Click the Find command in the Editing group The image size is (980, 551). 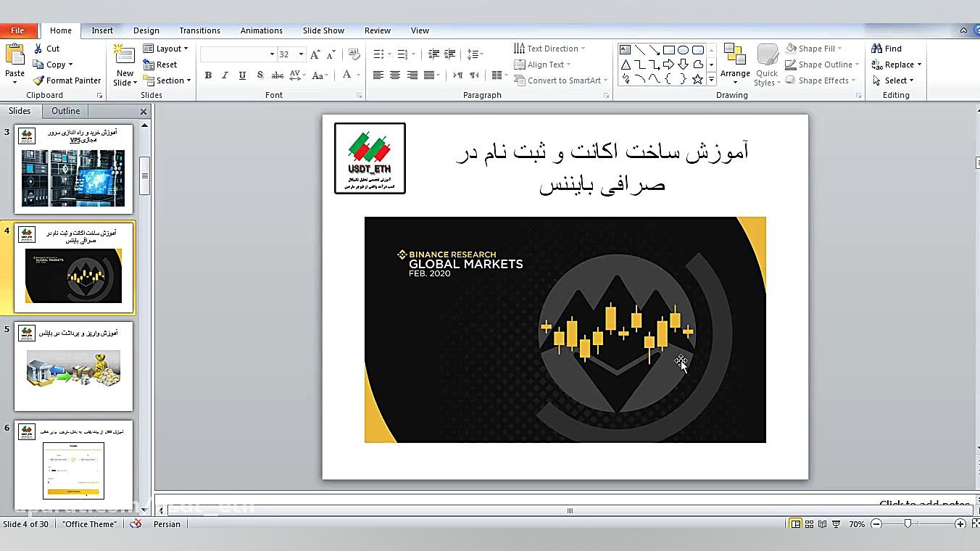[887, 48]
